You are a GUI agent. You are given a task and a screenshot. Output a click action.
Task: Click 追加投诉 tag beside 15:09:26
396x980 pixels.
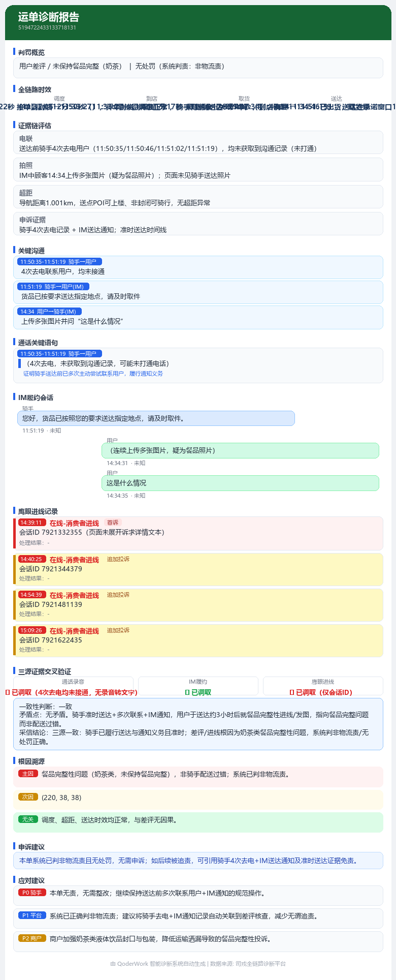tap(118, 630)
